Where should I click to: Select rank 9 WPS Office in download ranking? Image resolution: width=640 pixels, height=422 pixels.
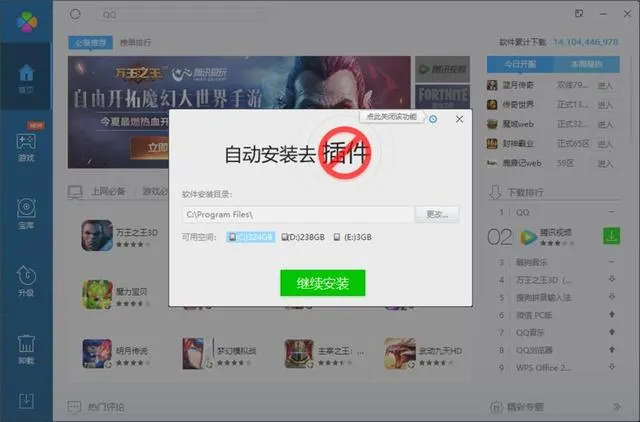click(543, 368)
